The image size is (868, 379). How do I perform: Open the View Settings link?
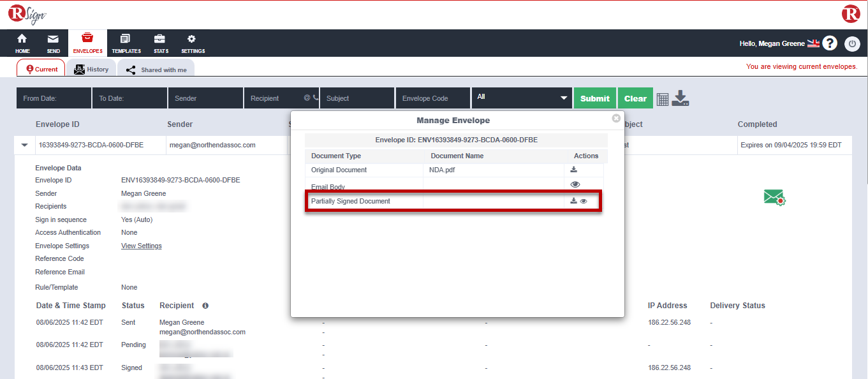coord(141,246)
